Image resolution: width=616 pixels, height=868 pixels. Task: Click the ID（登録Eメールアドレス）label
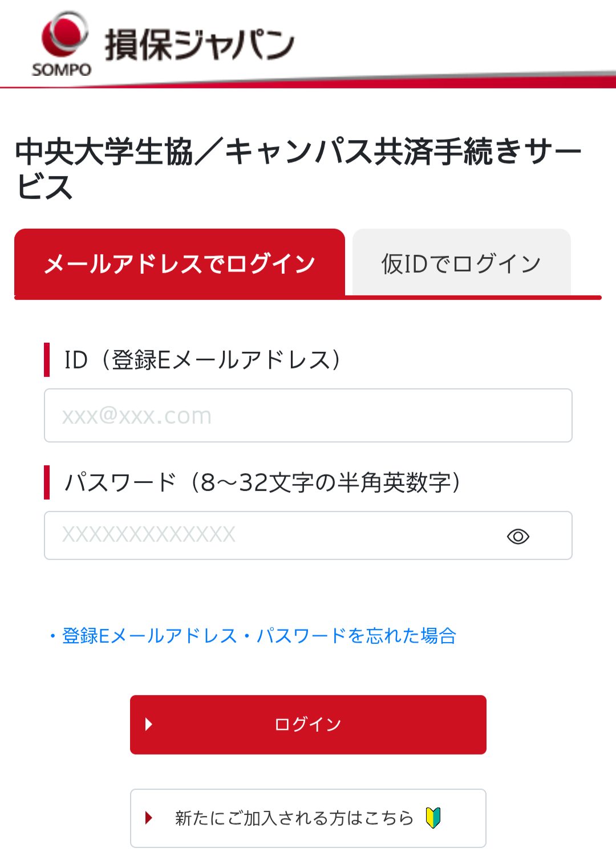[x=202, y=360]
